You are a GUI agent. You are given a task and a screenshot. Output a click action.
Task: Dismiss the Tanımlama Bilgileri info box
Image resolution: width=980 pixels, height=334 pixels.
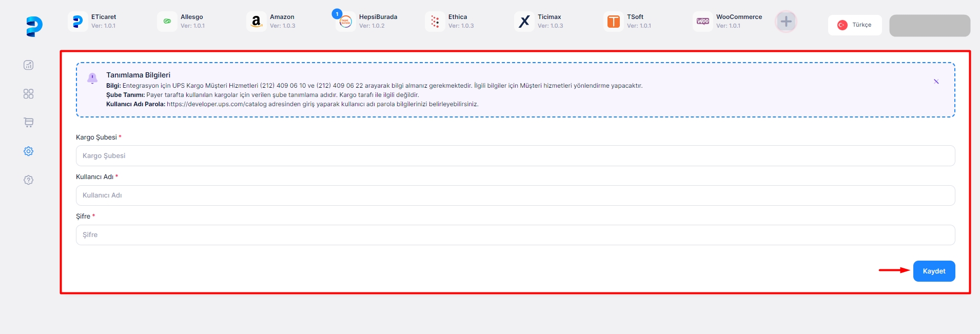[x=936, y=82]
